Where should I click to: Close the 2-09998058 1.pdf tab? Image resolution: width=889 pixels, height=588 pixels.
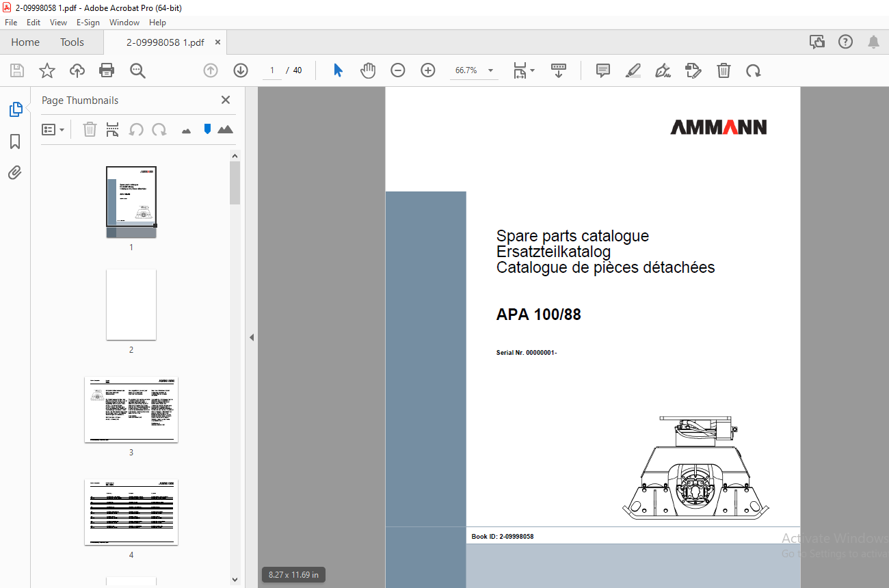point(218,42)
